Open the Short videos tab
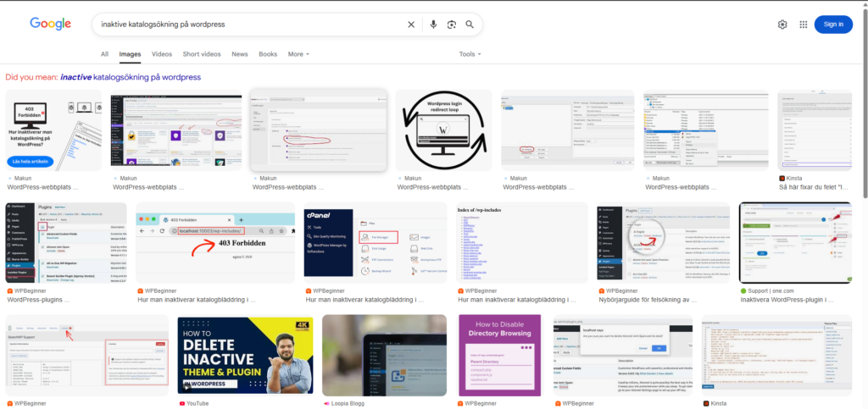This screenshot has height=409, width=868. (202, 54)
